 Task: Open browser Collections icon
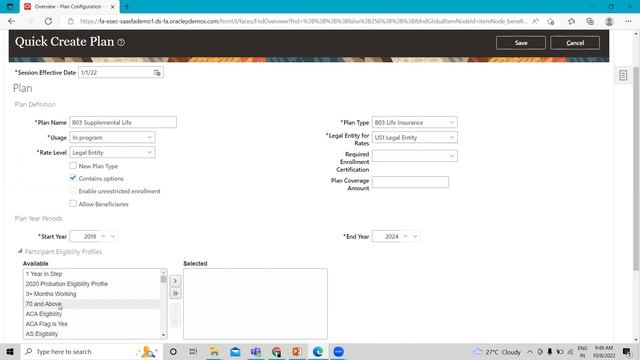coord(590,21)
